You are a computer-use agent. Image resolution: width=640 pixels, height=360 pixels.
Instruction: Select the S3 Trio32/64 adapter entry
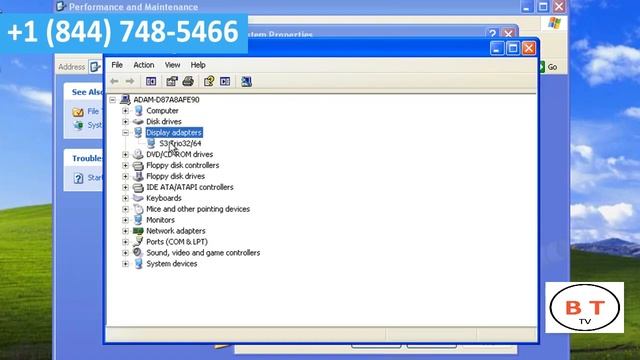pyautogui.click(x=180, y=143)
